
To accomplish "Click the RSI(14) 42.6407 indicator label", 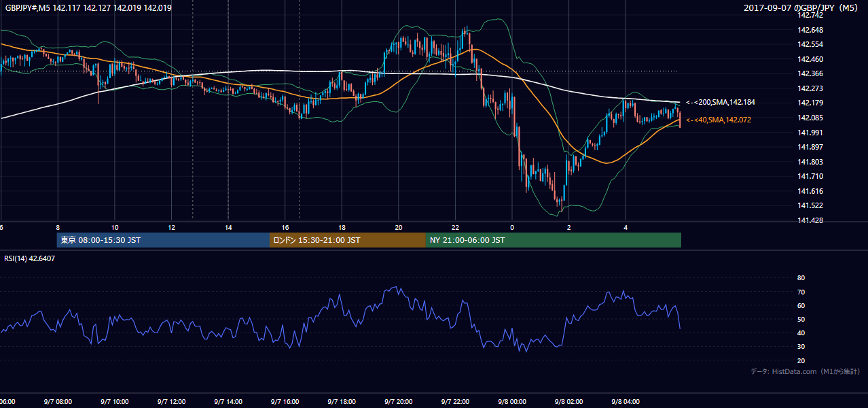I will [30, 258].
